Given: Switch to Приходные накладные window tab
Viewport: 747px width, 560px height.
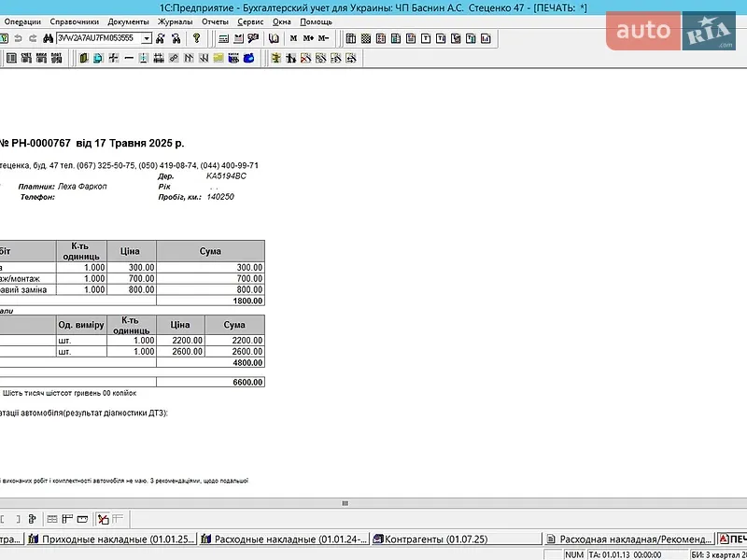Looking at the screenshot, I should (111, 539).
